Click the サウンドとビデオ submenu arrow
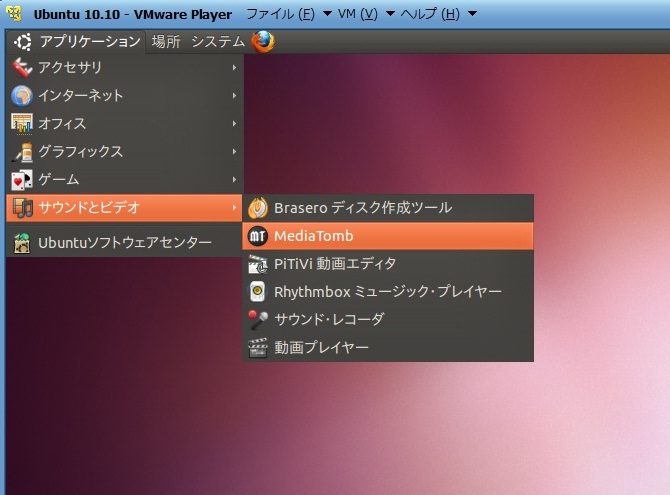 click(234, 208)
